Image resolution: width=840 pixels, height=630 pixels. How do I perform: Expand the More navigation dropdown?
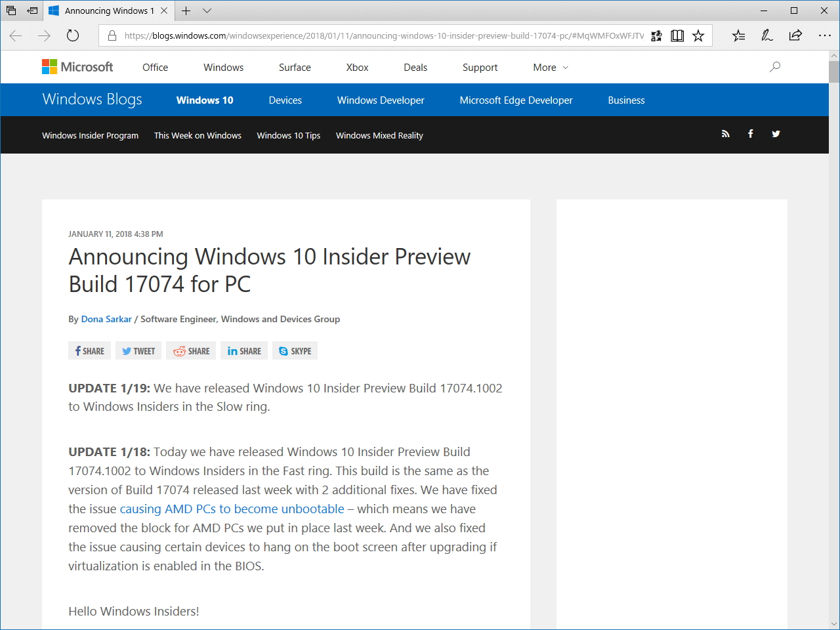[550, 67]
